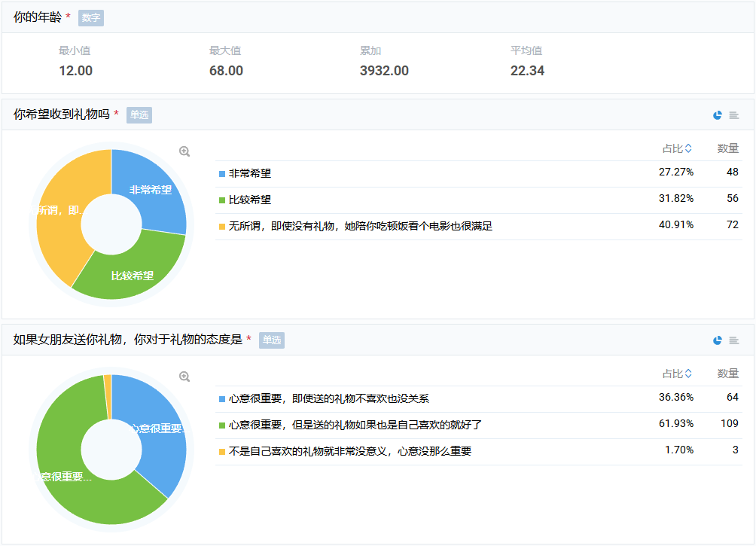Zoom in the gift-attitude donut chart

(x=184, y=377)
